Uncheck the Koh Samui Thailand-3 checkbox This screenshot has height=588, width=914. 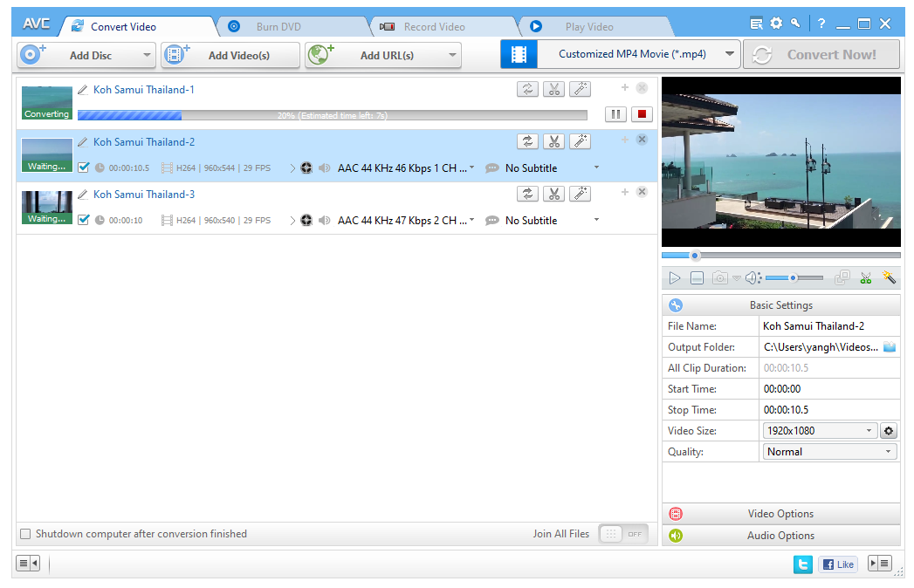click(x=83, y=220)
